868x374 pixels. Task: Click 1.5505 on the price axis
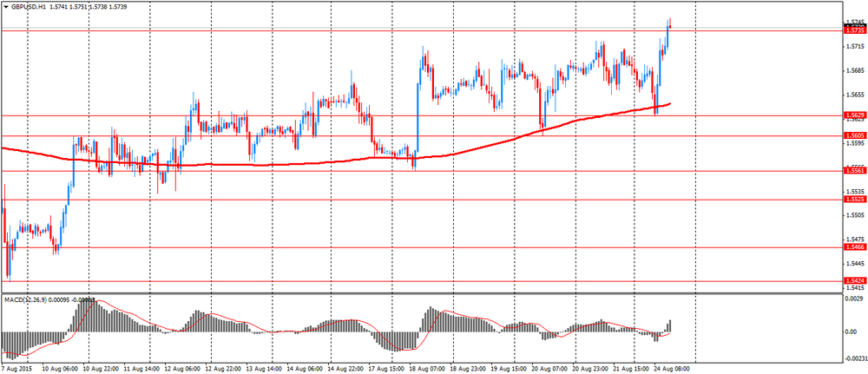854,215
